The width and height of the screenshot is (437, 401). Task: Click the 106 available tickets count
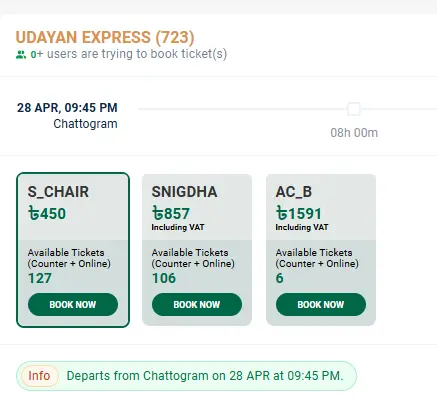164,278
